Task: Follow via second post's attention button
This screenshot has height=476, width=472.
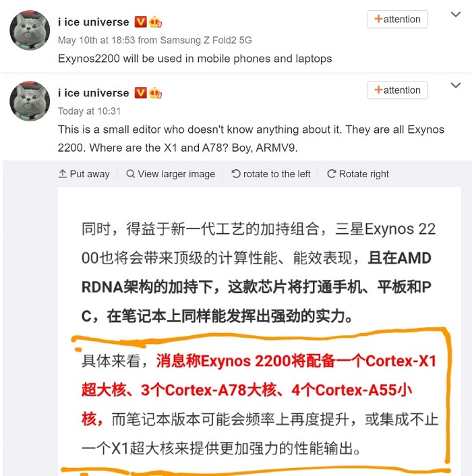Action: pos(397,90)
